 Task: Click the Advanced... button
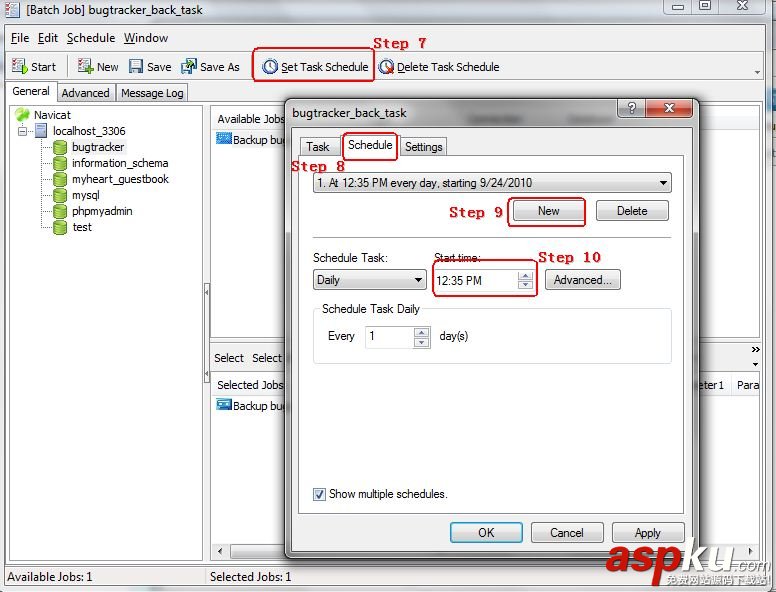pyautogui.click(x=582, y=280)
